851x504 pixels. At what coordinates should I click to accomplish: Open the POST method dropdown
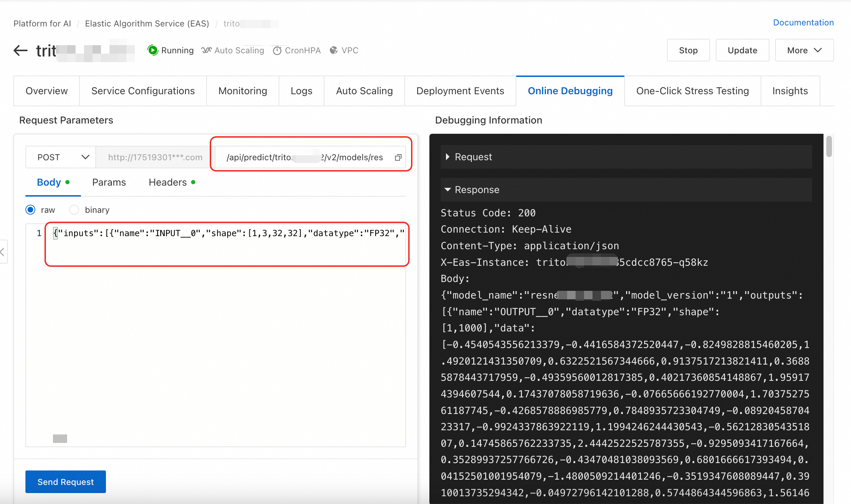[61, 157]
